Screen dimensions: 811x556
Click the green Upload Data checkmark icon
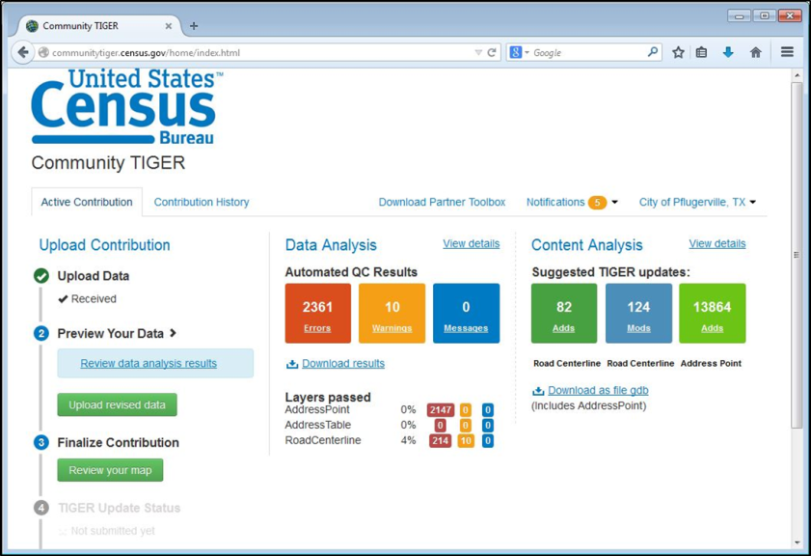[41, 276]
